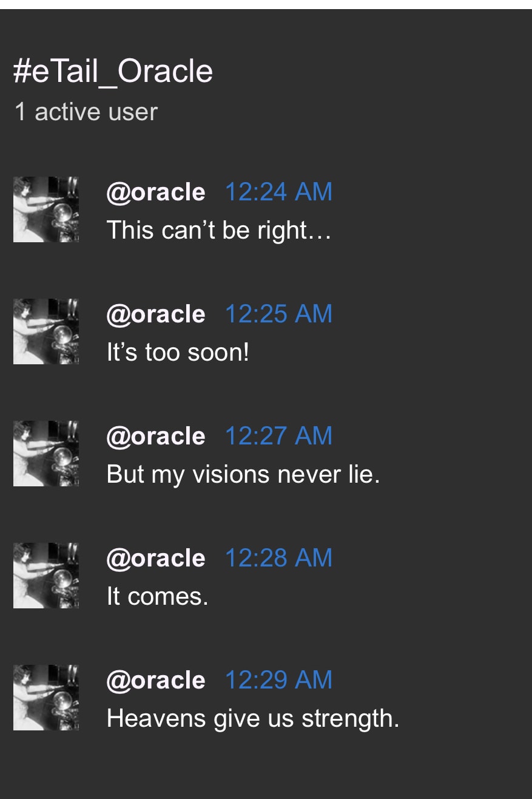Viewport: 532px width, 799px height.
Task: Open the #eTail_Oracle channel title
Action: click(x=113, y=71)
